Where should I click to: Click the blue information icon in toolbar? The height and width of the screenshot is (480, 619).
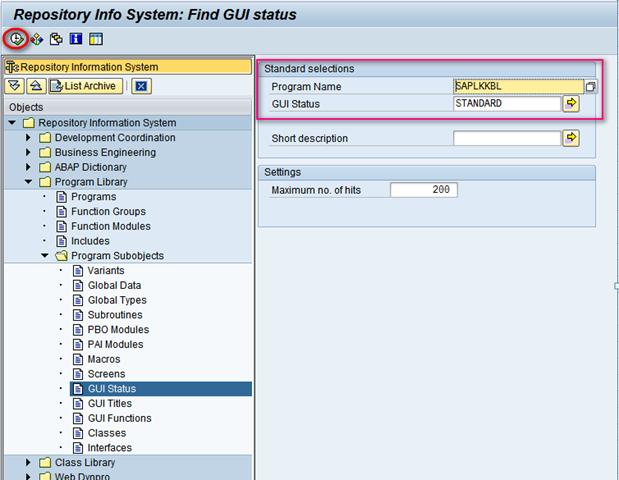click(x=76, y=39)
